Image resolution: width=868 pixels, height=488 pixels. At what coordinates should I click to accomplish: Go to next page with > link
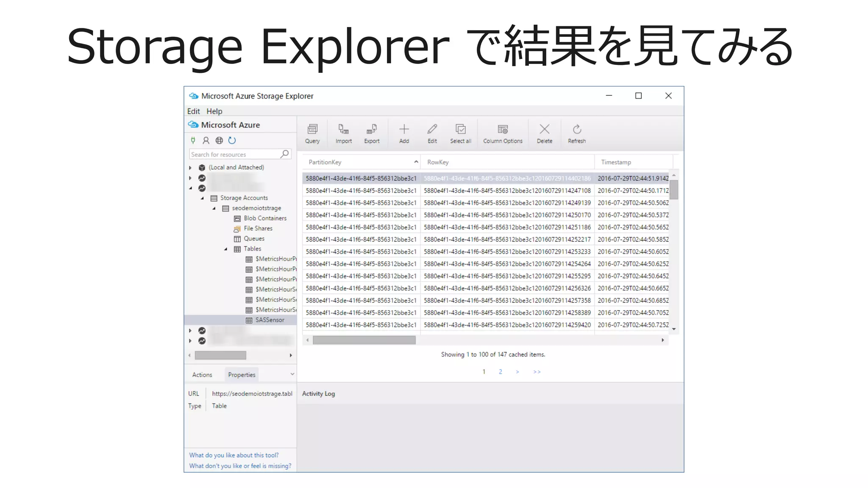[x=517, y=372]
